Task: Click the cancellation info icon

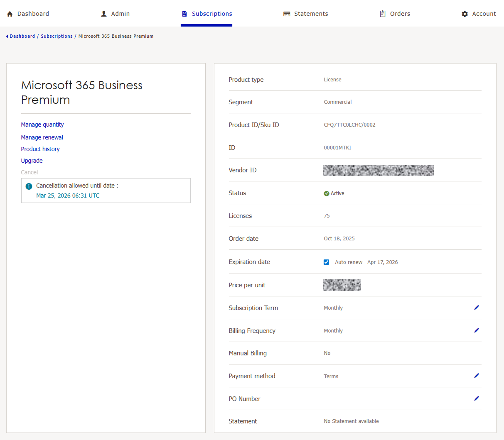Action: [x=29, y=186]
